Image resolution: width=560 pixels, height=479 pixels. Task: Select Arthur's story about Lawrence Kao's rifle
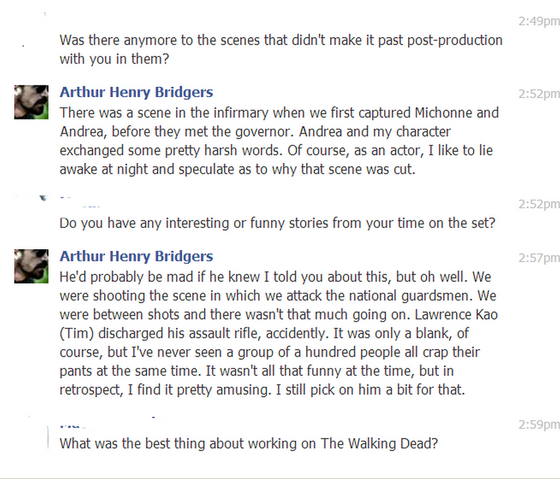point(279,333)
